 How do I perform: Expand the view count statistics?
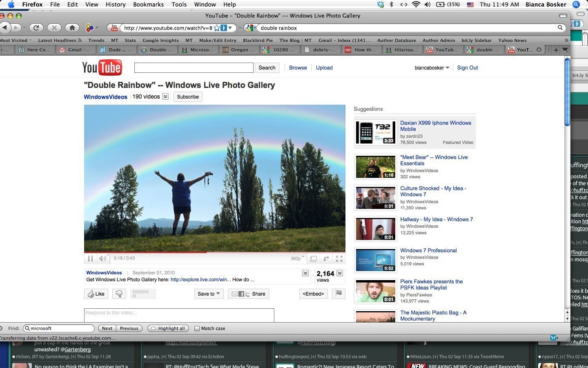(340, 273)
